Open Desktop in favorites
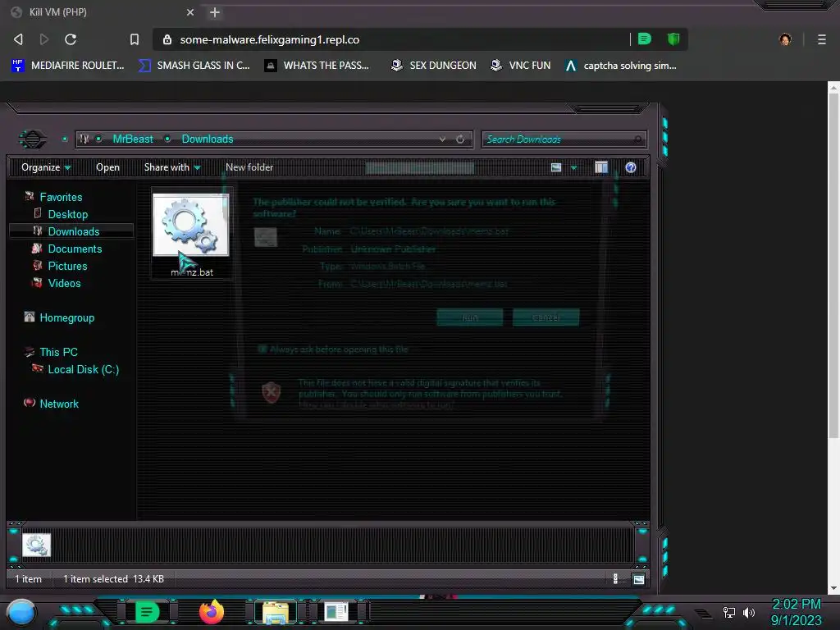The height and width of the screenshot is (630, 840). [68, 214]
